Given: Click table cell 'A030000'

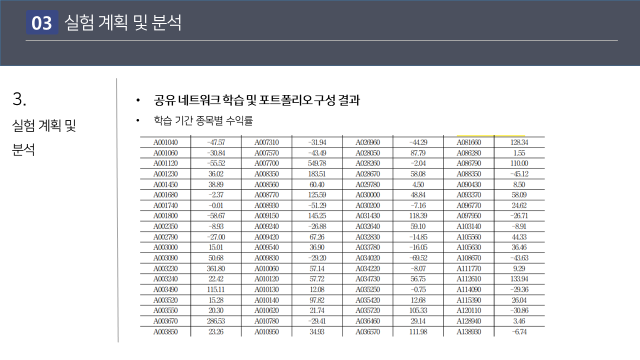Looking at the screenshot, I should click(368, 195).
